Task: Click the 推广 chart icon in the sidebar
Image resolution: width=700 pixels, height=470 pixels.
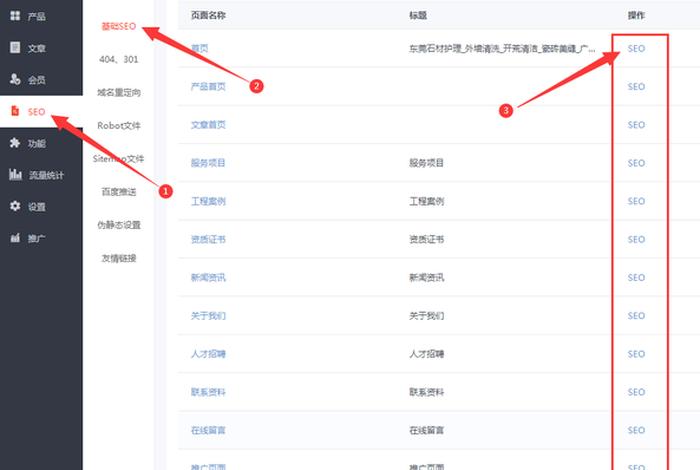Action: click(x=15, y=238)
